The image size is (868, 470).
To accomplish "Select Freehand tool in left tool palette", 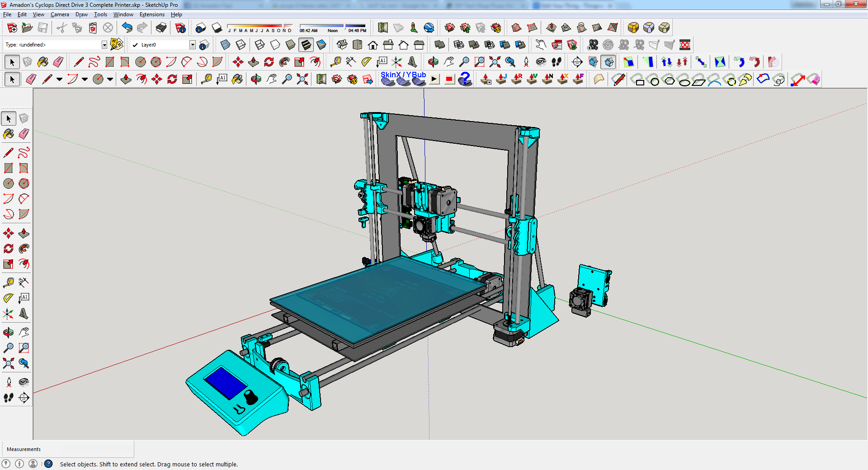I will coord(24,153).
